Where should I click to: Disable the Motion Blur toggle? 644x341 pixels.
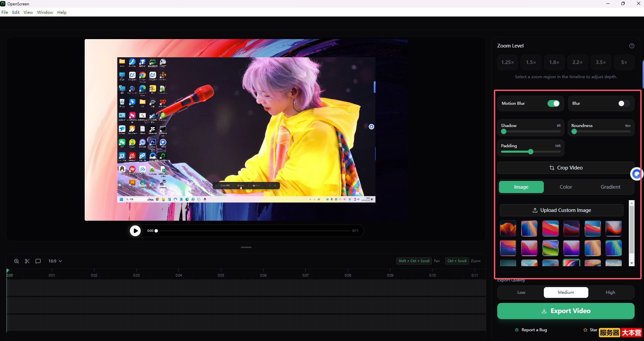pyautogui.click(x=554, y=103)
